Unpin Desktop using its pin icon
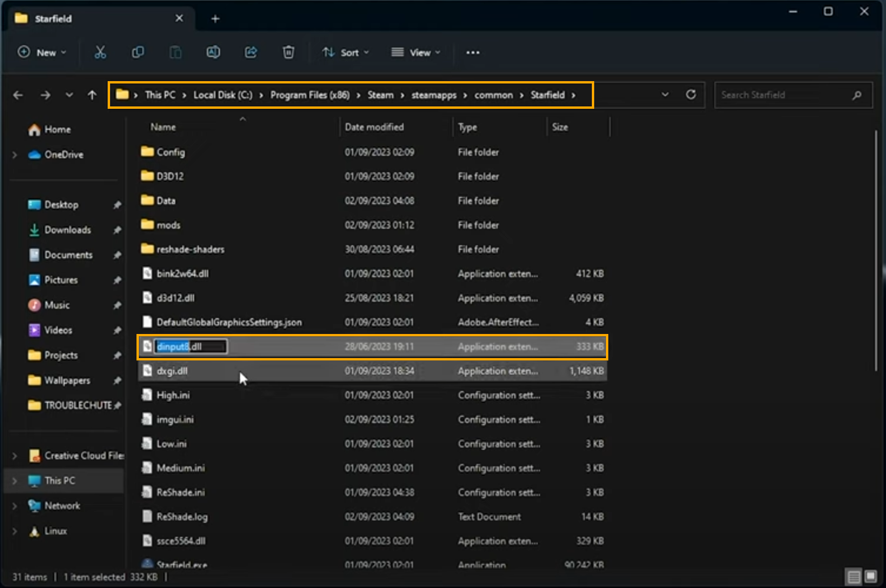Screen dimensions: 886x588 click(x=117, y=205)
